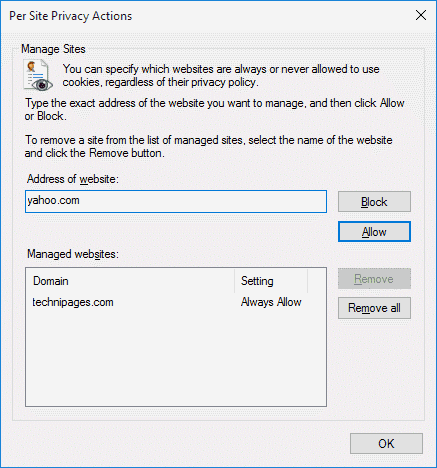Select the Always Allow setting entry

pos(271,302)
